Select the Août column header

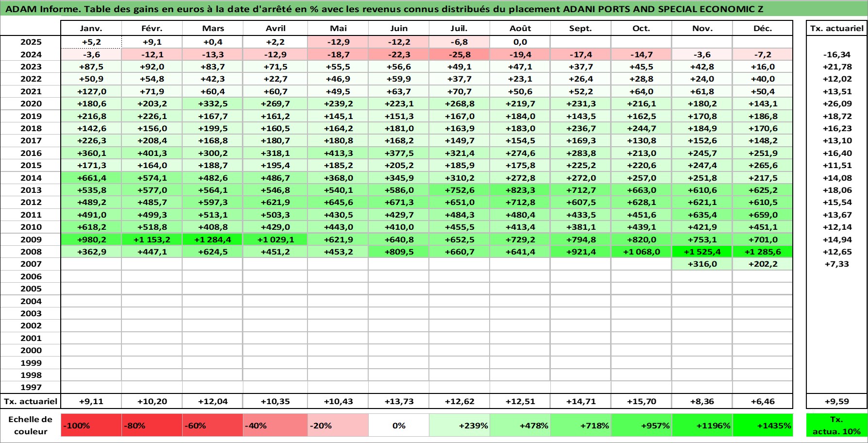coord(520,28)
